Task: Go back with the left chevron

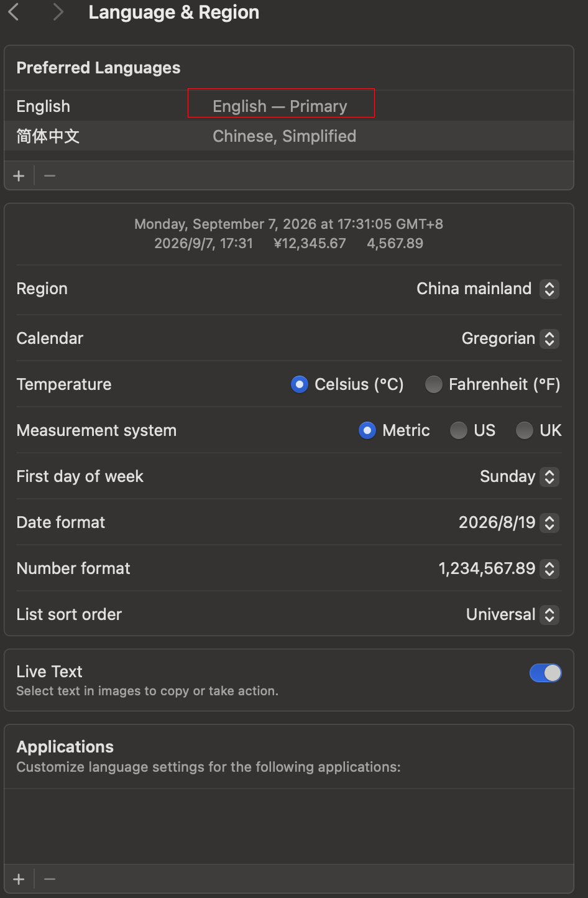Action: [14, 12]
